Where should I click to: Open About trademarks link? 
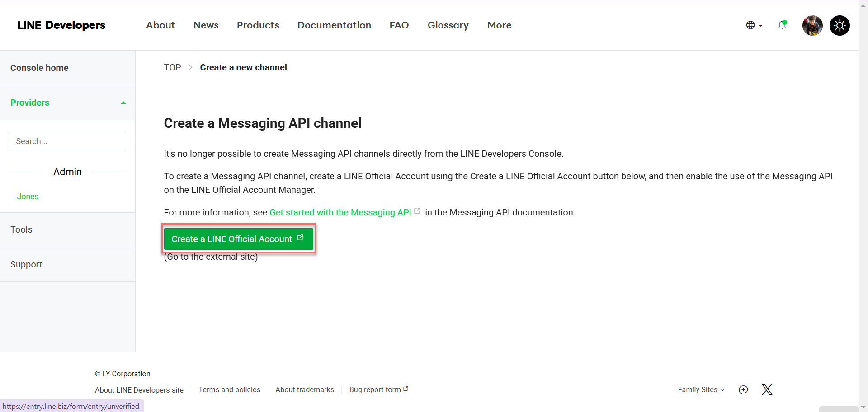click(305, 389)
